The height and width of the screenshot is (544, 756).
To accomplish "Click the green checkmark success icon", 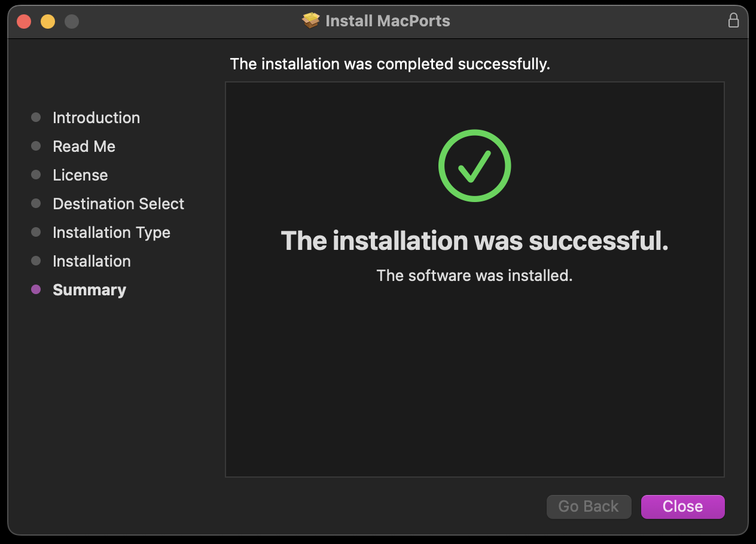I will pyautogui.click(x=474, y=166).
